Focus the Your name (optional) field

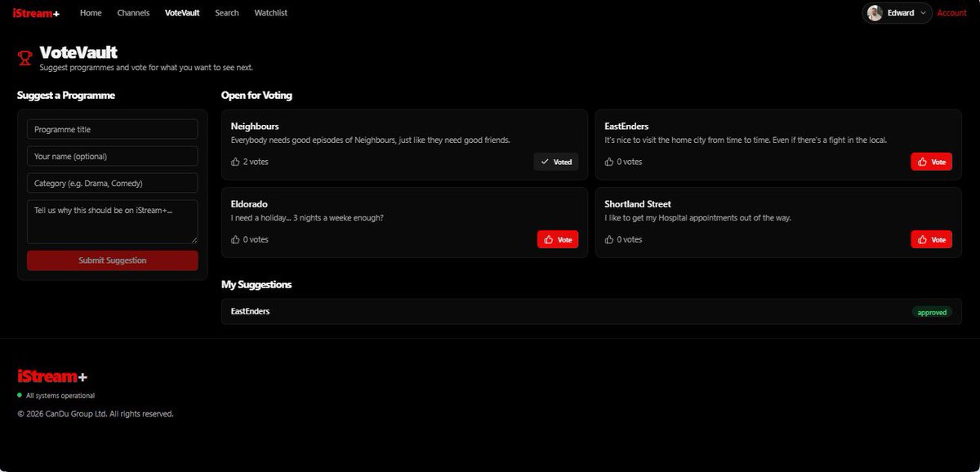(x=113, y=156)
